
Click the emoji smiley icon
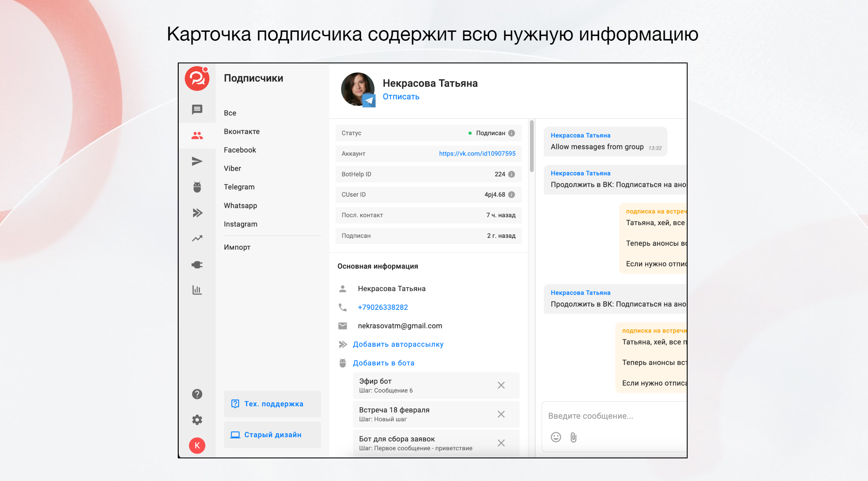556,437
